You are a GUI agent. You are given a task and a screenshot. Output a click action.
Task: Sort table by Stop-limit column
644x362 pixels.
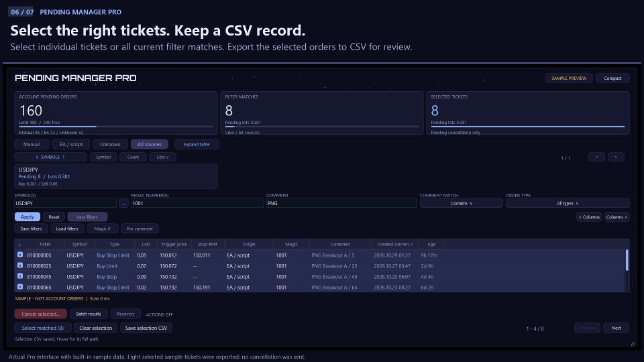coord(207,244)
